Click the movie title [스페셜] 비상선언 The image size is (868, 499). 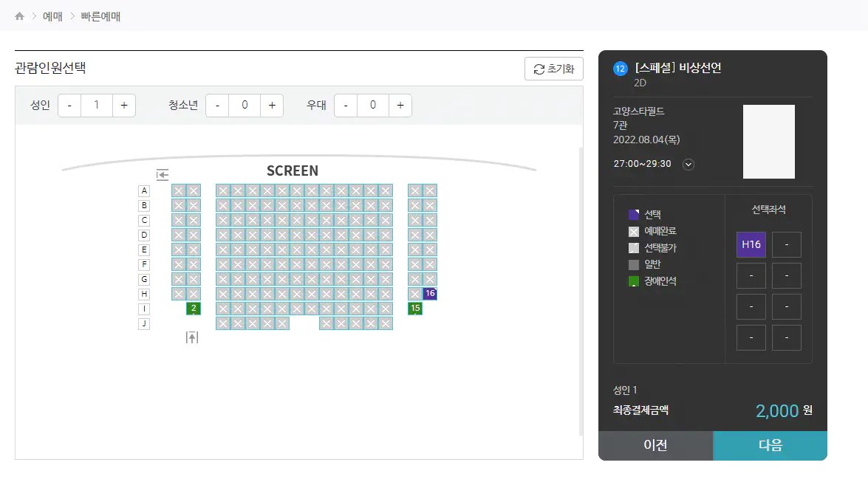point(678,67)
